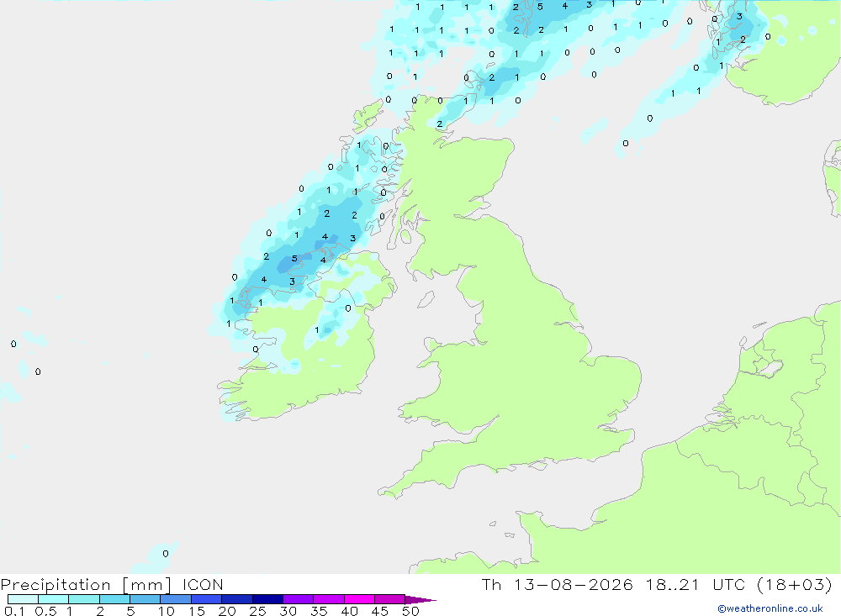Pick the 35–40 mm purple legend color
841x616 pixels.
[x=328, y=599]
